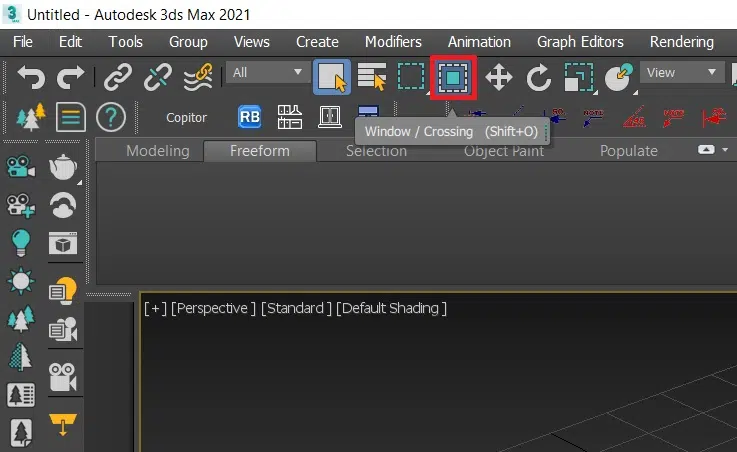The height and width of the screenshot is (452, 737).
Task: Open the All selection filter dropdown
Action: (267, 72)
